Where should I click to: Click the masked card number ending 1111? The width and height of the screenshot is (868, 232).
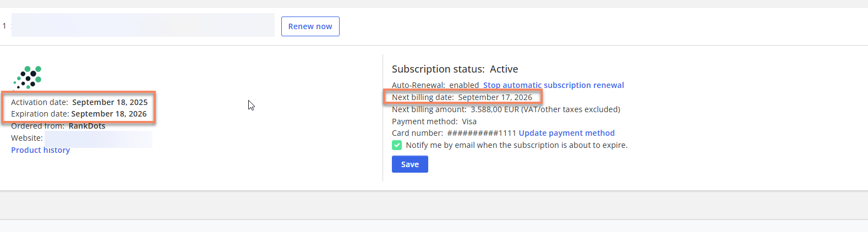[481, 133]
